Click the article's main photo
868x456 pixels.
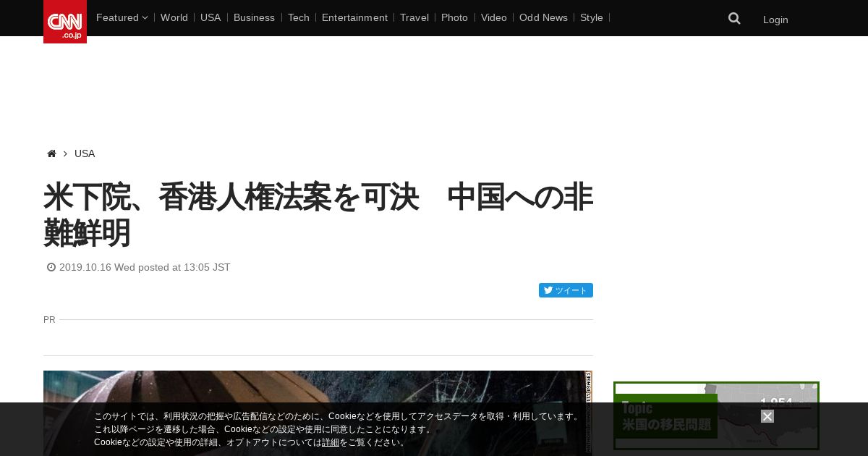(x=318, y=413)
